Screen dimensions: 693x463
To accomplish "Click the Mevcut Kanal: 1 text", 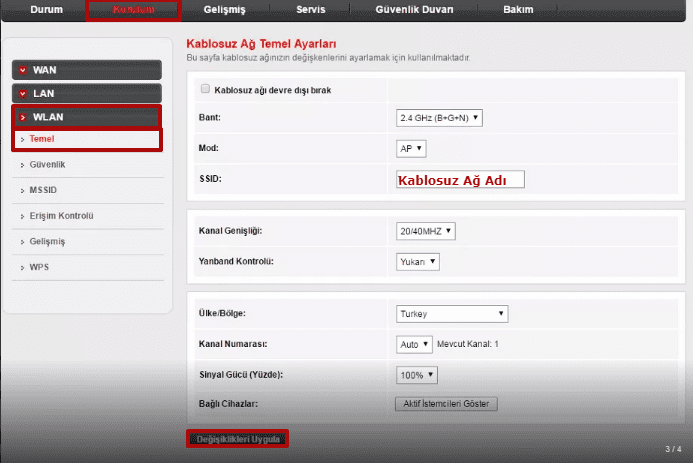I will coord(468,344).
